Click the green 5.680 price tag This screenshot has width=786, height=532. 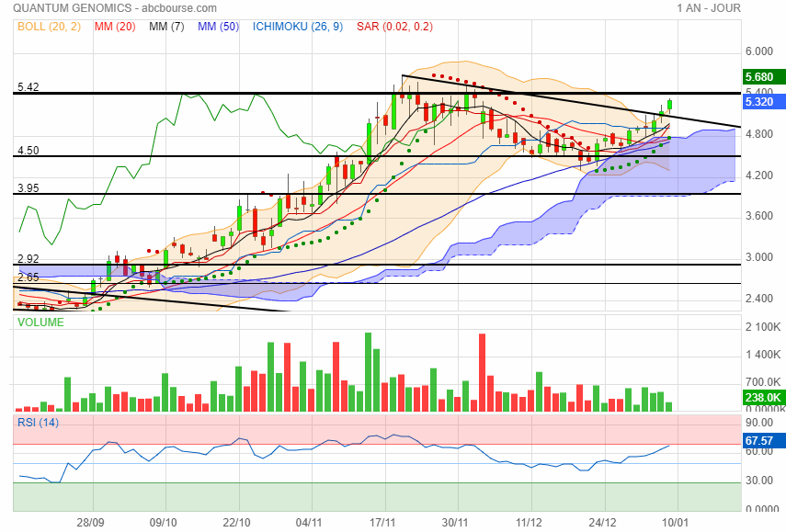(x=762, y=76)
